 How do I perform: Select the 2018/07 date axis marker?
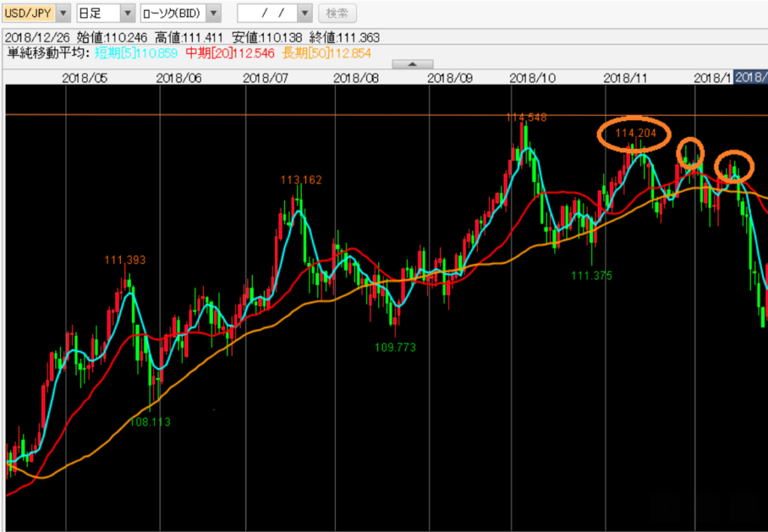[266, 77]
